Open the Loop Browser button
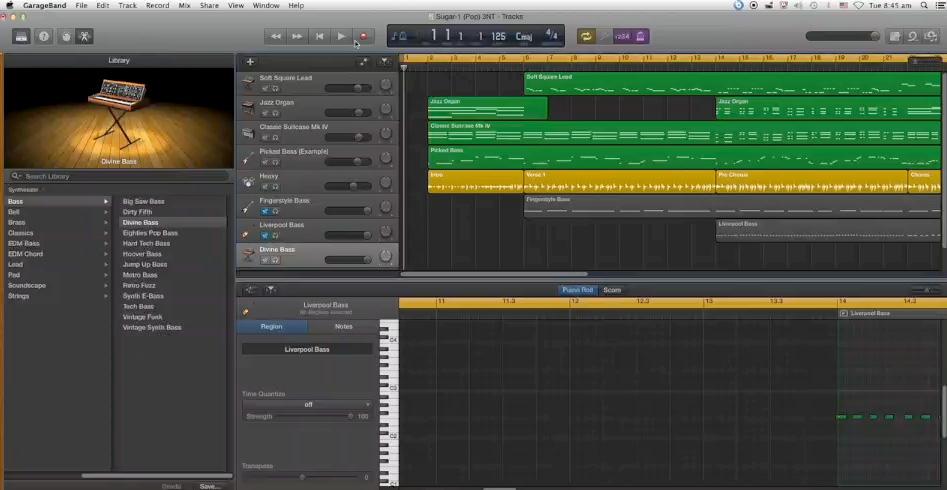 coord(913,36)
